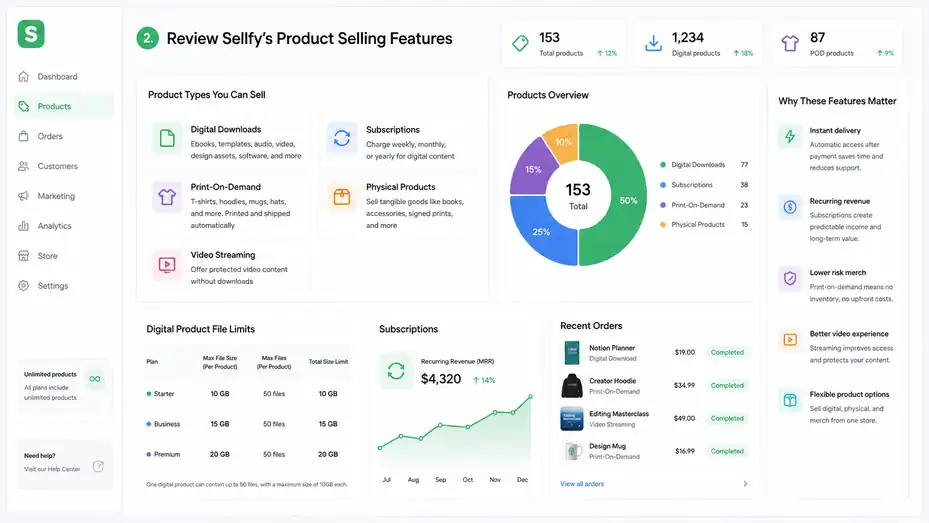The height and width of the screenshot is (523, 929).
Task: Click the Total products tag icon
Action: (520, 43)
